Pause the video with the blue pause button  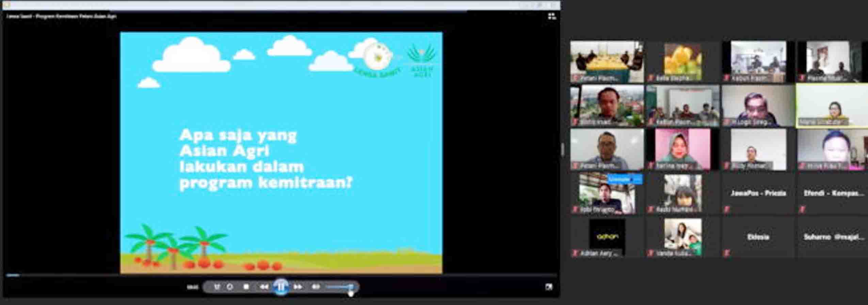point(281,287)
